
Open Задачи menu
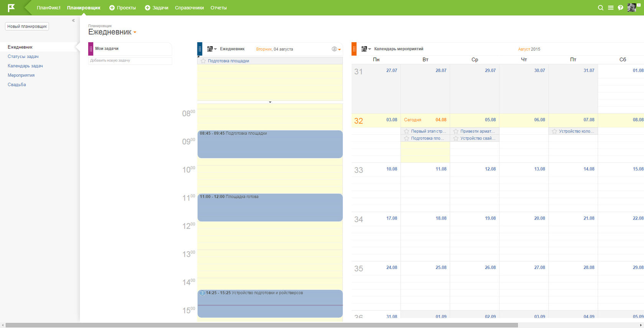pyautogui.click(x=160, y=8)
